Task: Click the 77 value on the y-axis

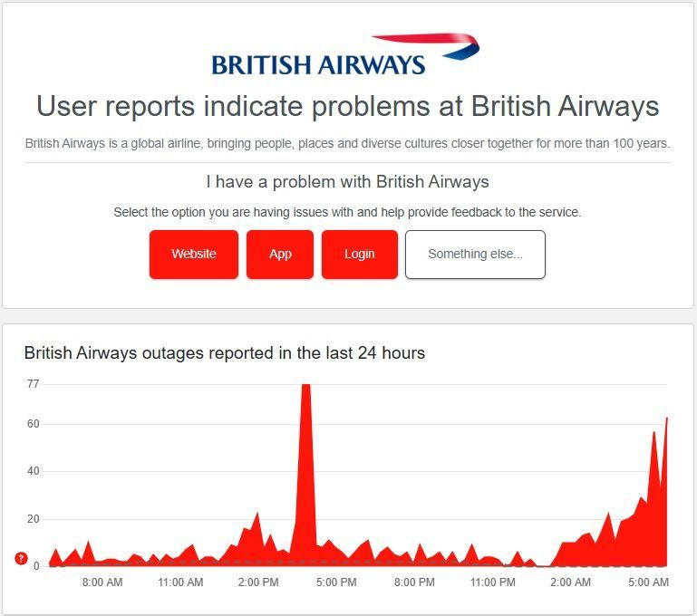Action: [34, 384]
